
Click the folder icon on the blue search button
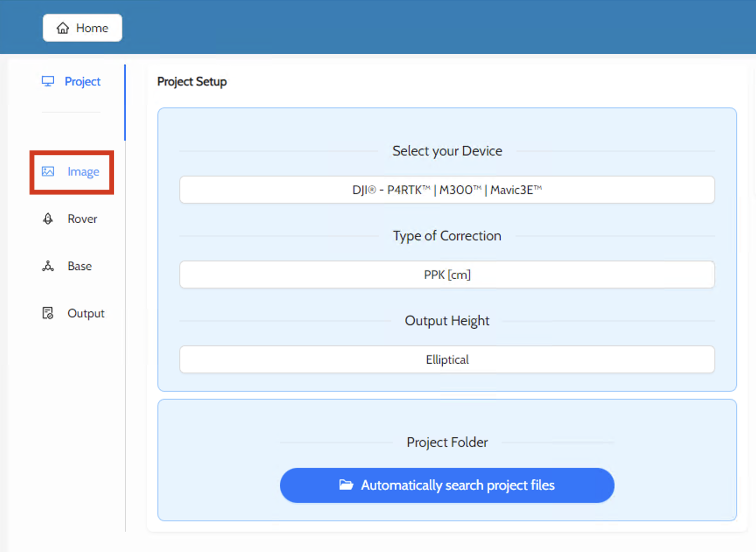(x=346, y=485)
